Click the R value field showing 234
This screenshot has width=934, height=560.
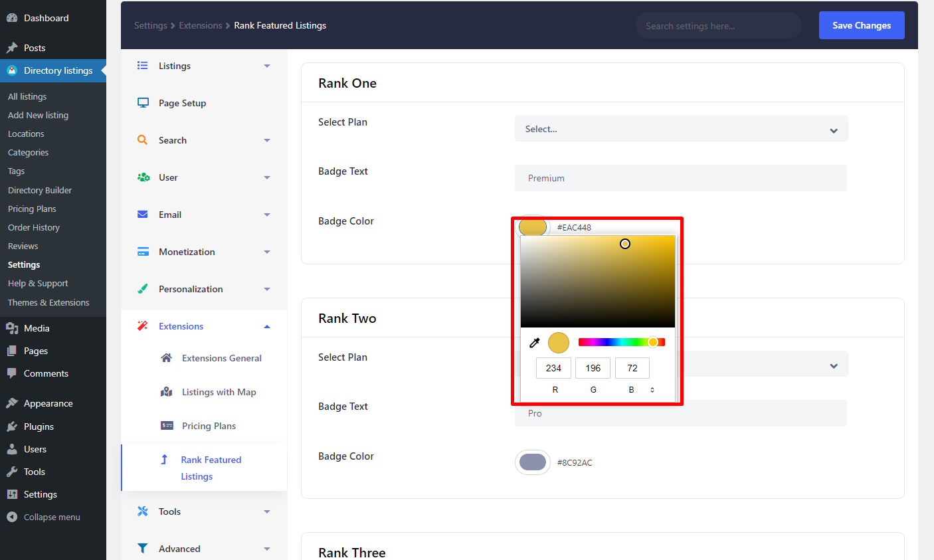553,368
